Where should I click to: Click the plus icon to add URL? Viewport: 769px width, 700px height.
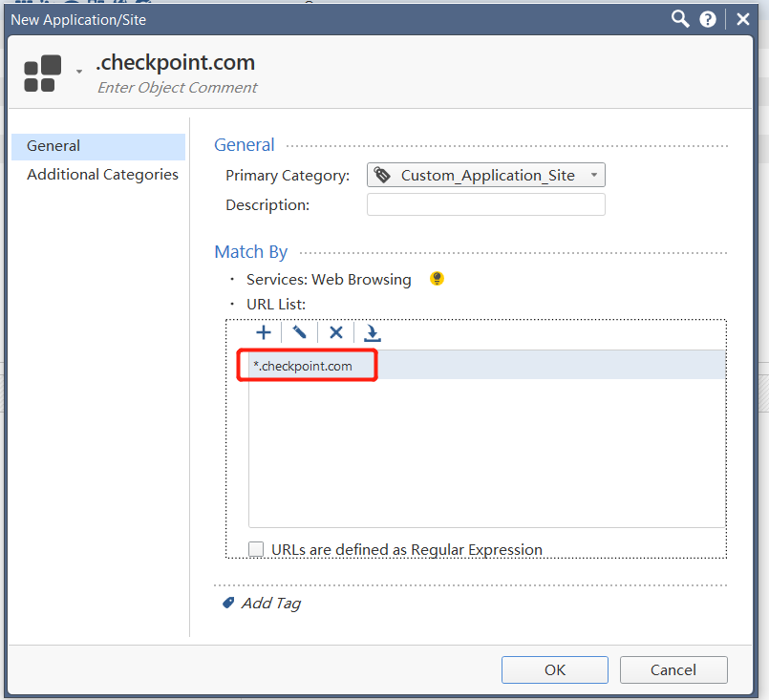point(264,332)
